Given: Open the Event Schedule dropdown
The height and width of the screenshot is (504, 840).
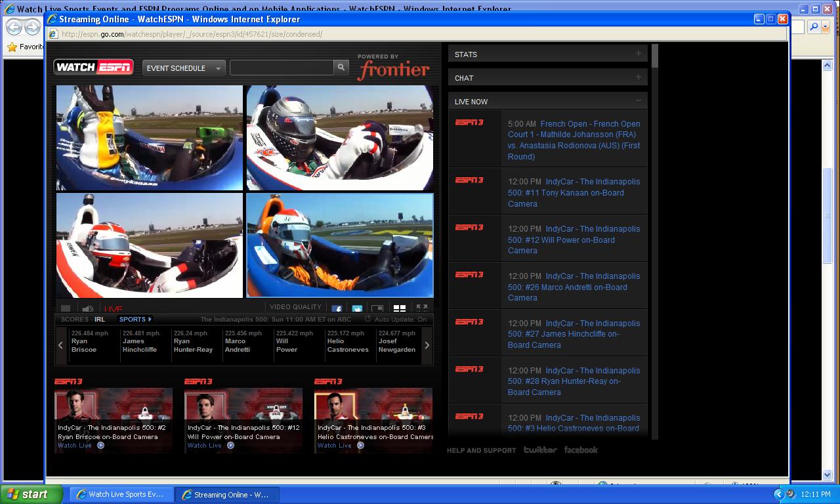Looking at the screenshot, I should click(x=184, y=68).
